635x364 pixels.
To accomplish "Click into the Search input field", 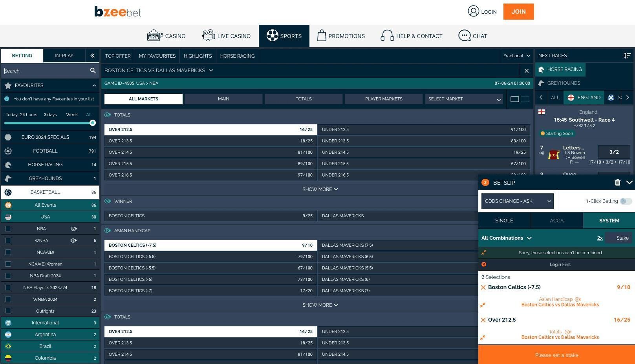I will coord(46,71).
